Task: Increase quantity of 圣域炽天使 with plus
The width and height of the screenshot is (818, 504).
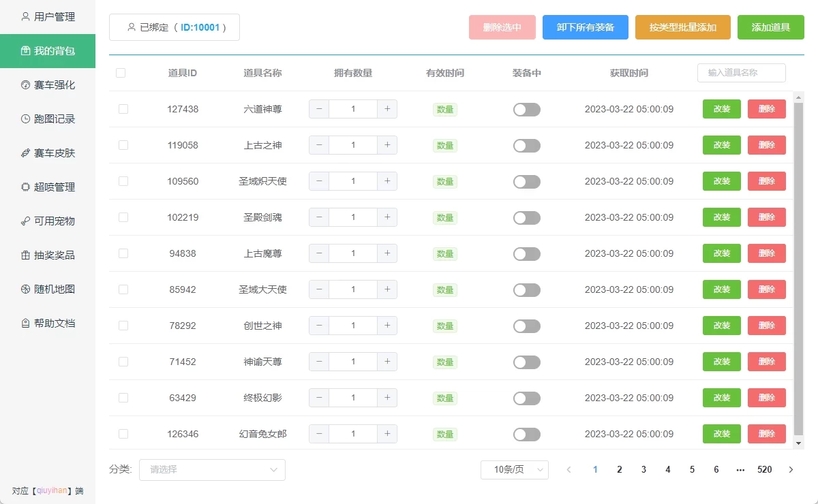Action: (x=387, y=181)
